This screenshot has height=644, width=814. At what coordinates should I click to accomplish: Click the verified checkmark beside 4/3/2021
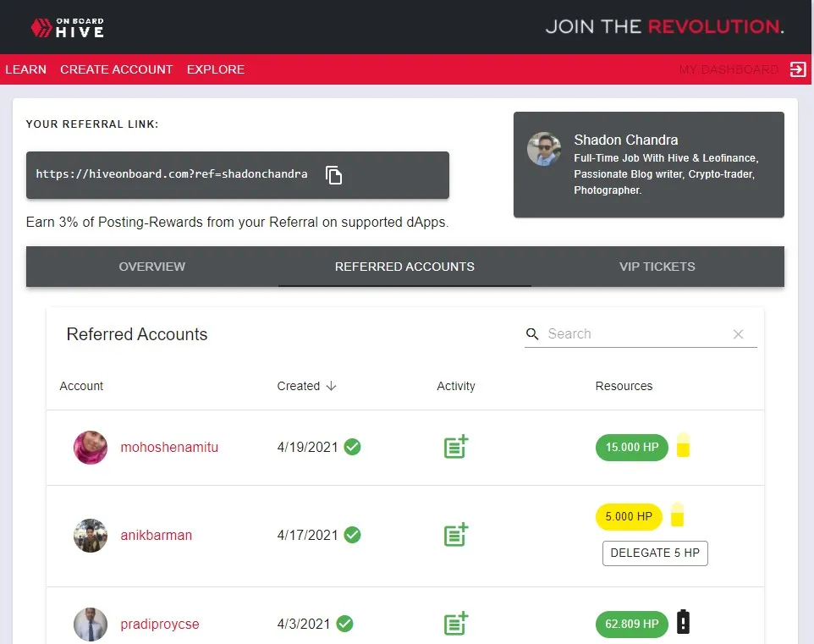(344, 623)
